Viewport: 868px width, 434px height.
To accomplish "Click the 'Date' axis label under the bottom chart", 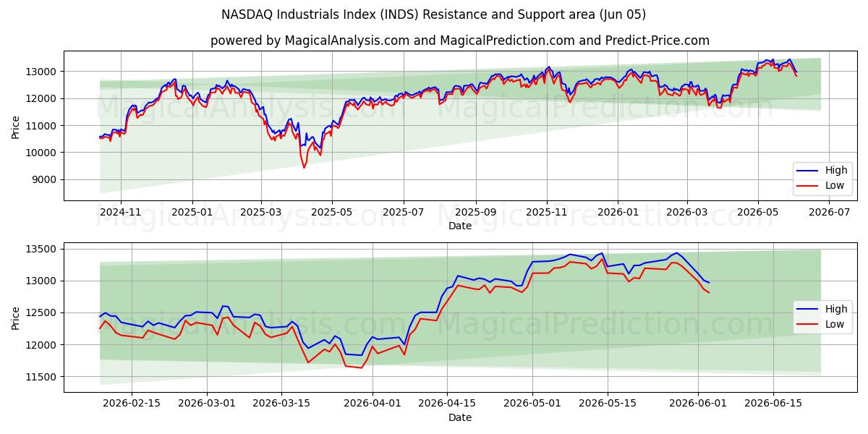I will coord(460,417).
